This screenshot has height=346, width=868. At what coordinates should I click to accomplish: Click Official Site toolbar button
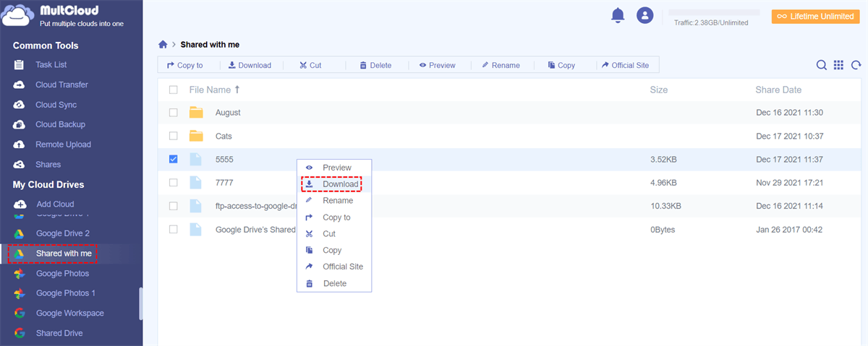point(625,65)
